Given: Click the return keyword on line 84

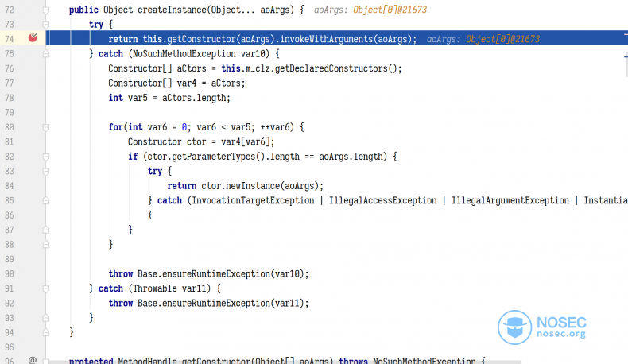Looking at the screenshot, I should click(182, 186).
